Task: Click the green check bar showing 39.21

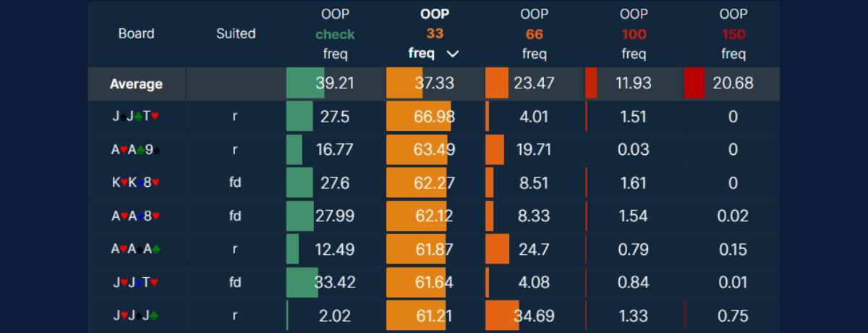Action: 305,83
